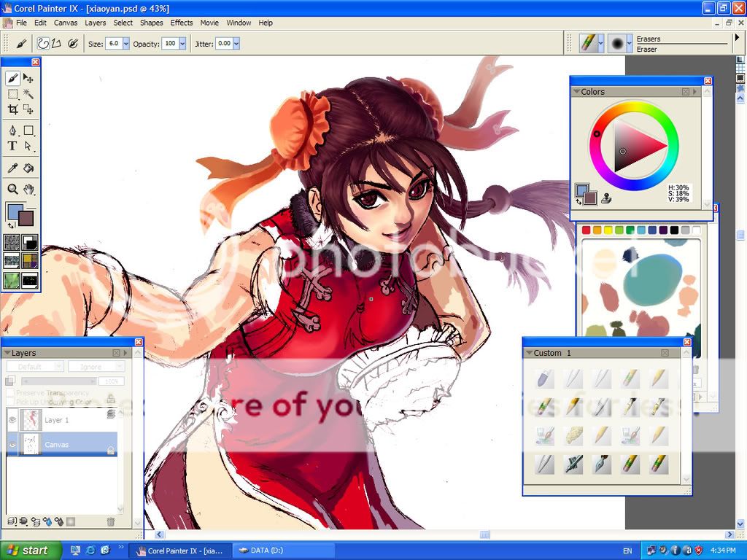Toggle visibility of the Canvas layer
This screenshot has width=747, height=560.
tap(12, 444)
